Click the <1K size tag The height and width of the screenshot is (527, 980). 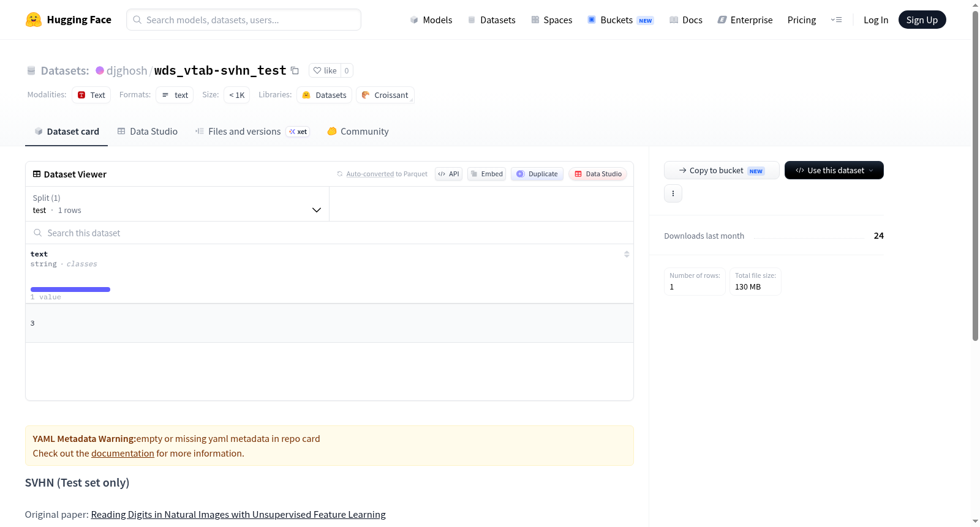click(236, 95)
